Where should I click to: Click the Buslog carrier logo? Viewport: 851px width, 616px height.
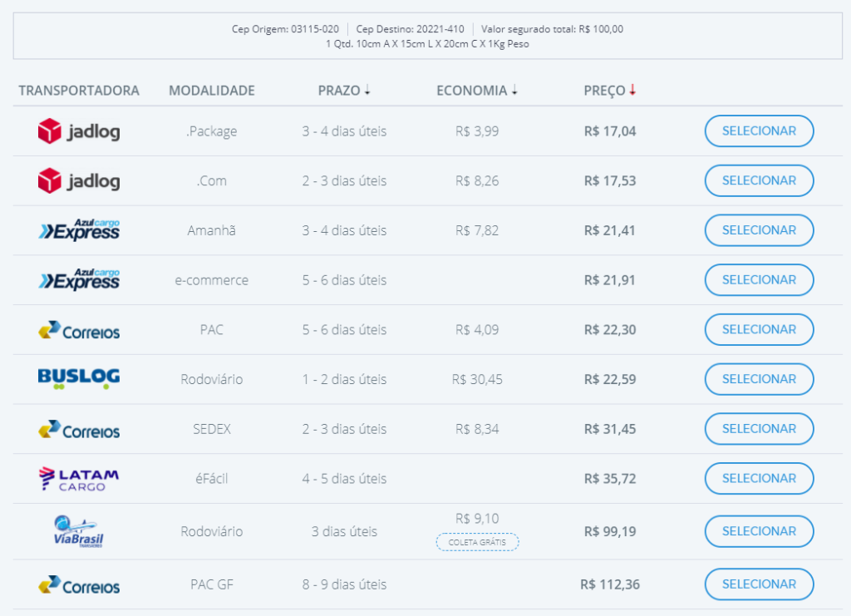[x=79, y=379]
